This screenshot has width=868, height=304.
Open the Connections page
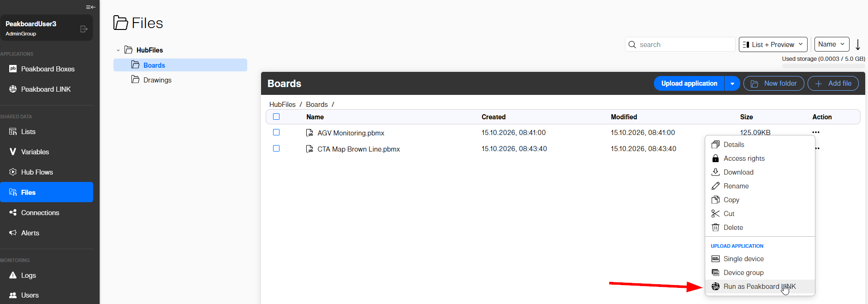[x=47, y=213]
